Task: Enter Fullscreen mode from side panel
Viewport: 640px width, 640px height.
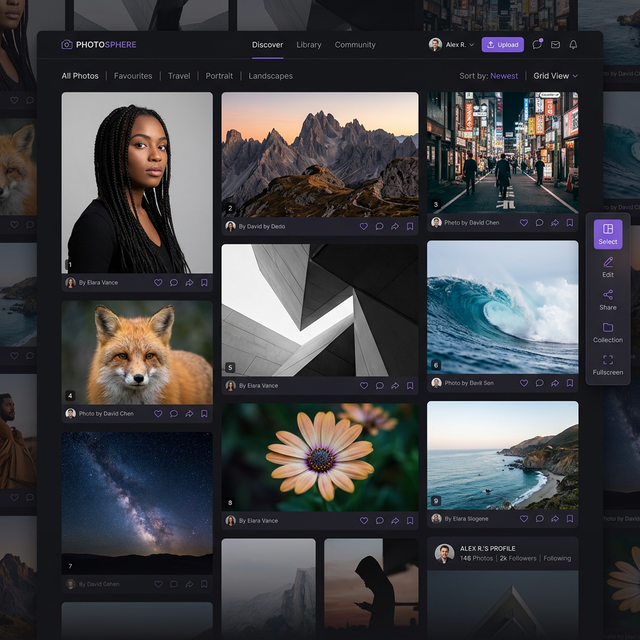Action: (608, 364)
